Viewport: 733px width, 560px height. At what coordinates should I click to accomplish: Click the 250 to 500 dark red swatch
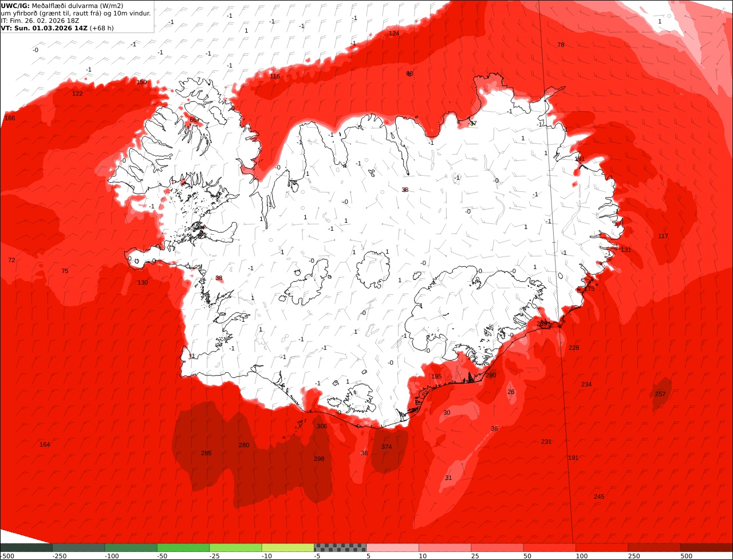654,547
